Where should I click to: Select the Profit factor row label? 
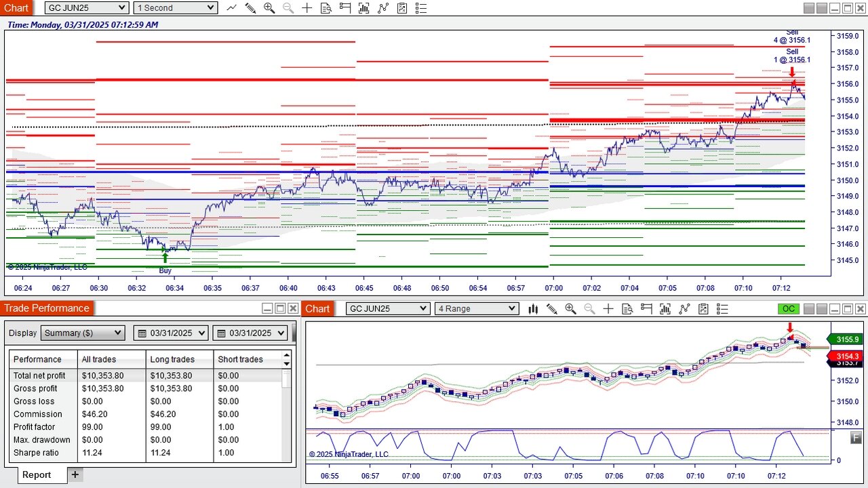click(34, 427)
